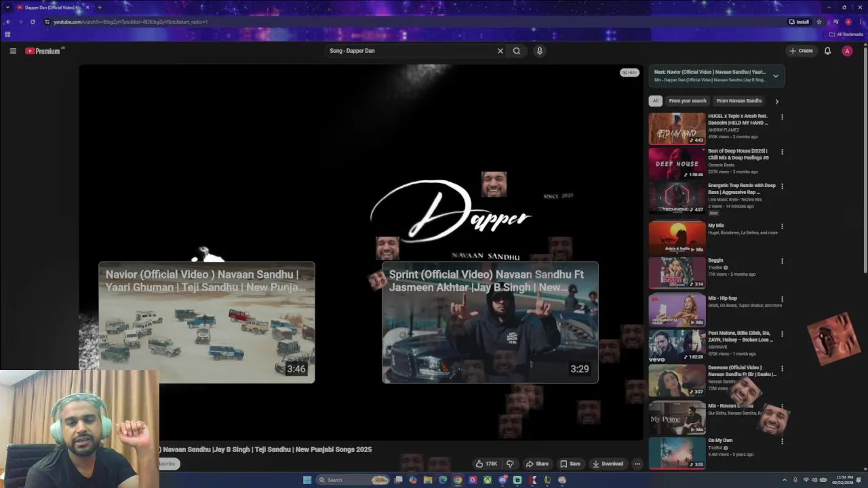Share this video
The width and height of the screenshot is (868, 488).
(537, 464)
